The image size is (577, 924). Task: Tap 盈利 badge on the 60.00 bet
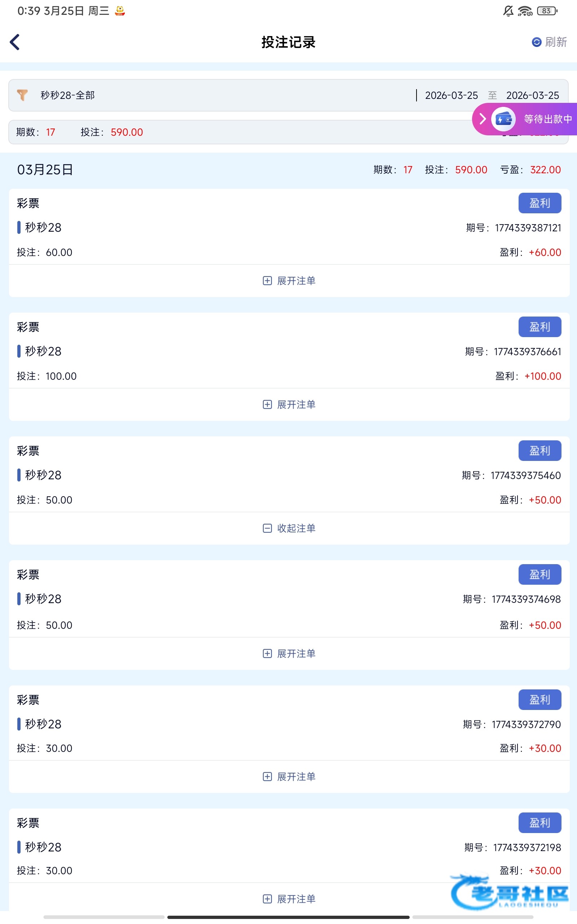click(539, 203)
